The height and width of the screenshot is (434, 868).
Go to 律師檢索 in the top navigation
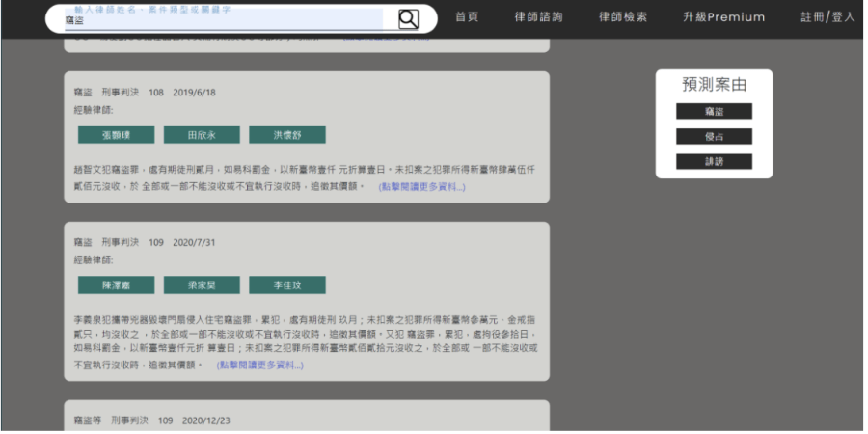[623, 17]
